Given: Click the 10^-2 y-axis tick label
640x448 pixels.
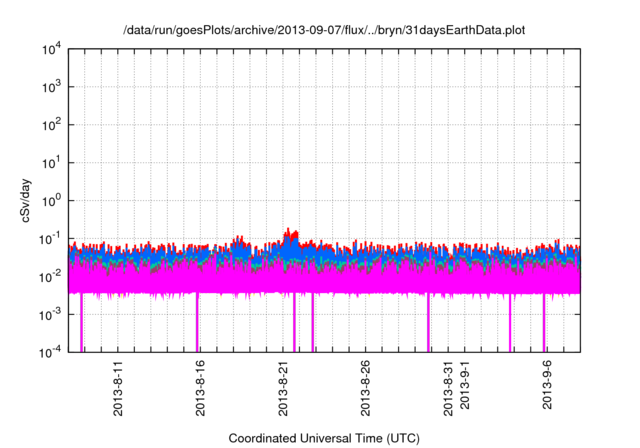Looking at the screenshot, I should click(50, 277).
